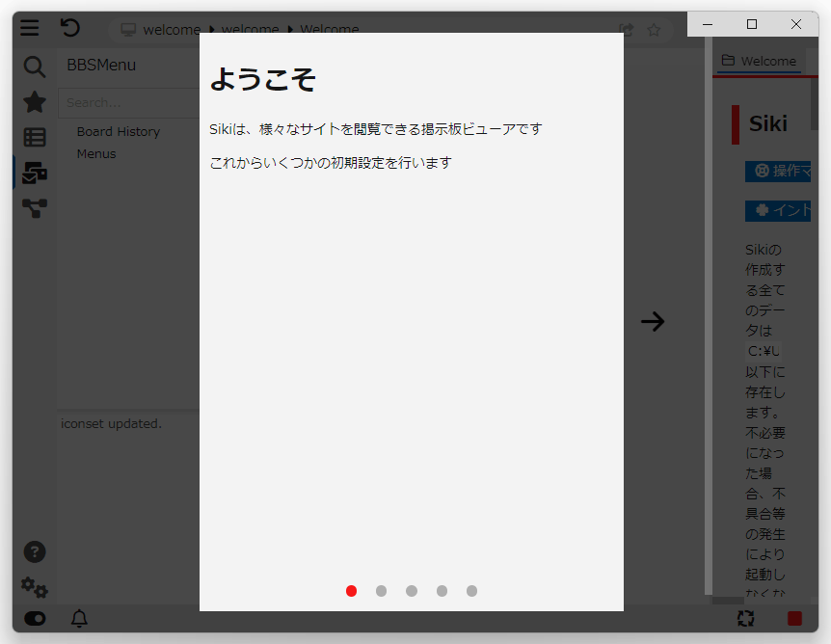Screen dimensions: 831x644
Task: Select first red pagination dot
Action: tap(351, 591)
